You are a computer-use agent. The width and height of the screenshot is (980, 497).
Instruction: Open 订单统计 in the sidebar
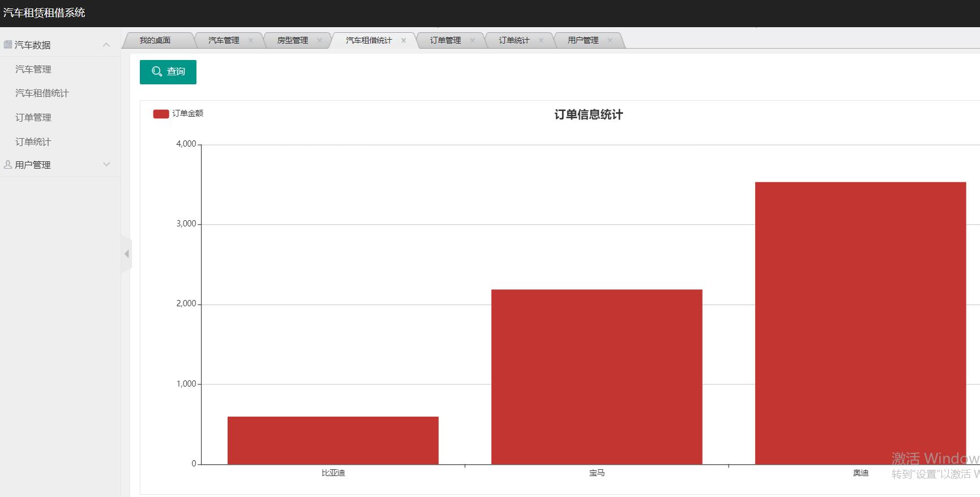tap(33, 142)
